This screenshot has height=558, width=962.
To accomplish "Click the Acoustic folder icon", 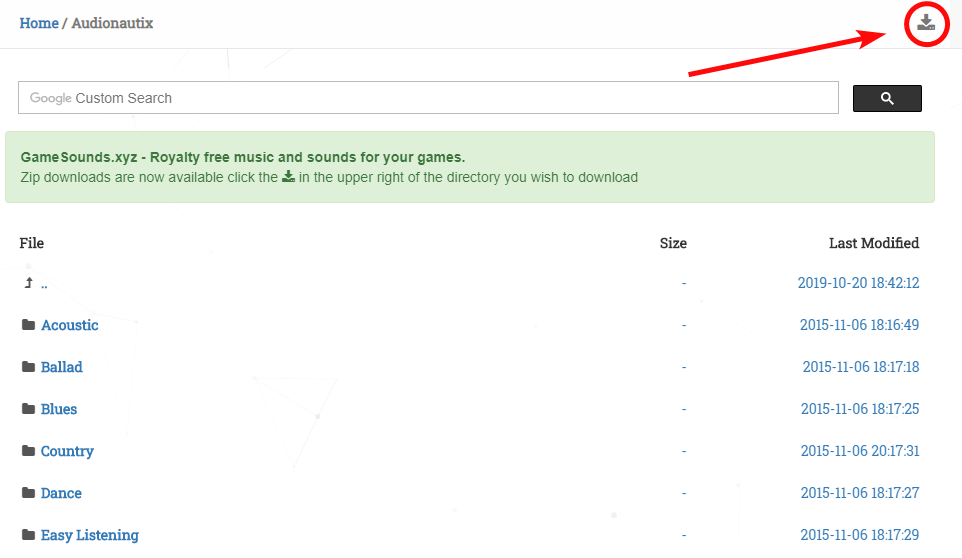I will click(x=28, y=324).
